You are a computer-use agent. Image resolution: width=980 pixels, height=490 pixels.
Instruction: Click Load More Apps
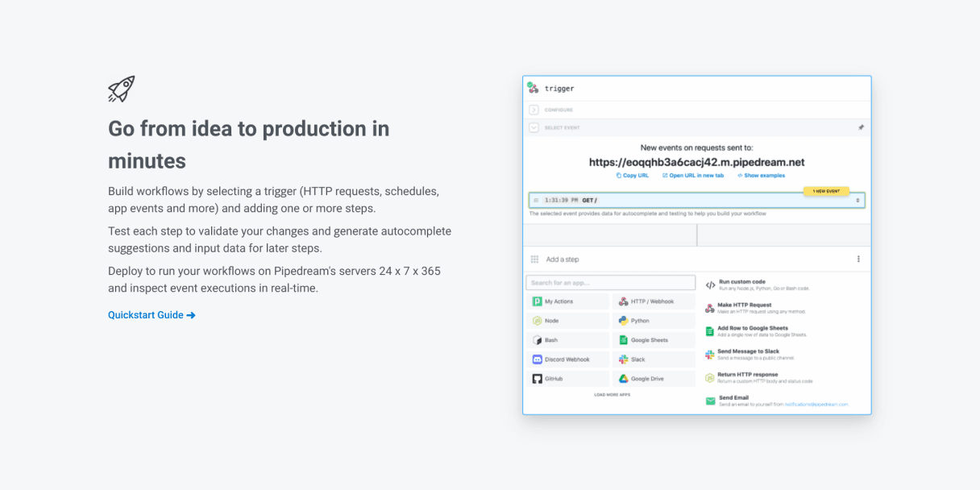coord(612,395)
